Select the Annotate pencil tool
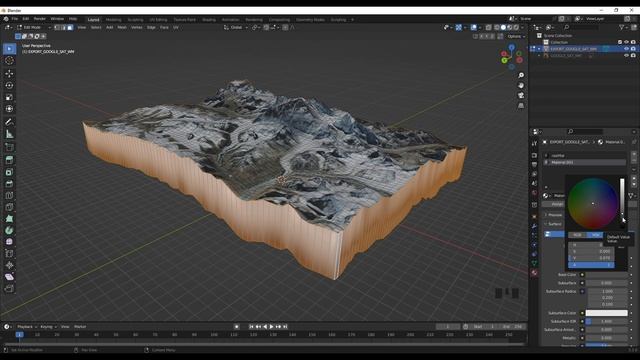The image size is (640, 360). point(9,122)
